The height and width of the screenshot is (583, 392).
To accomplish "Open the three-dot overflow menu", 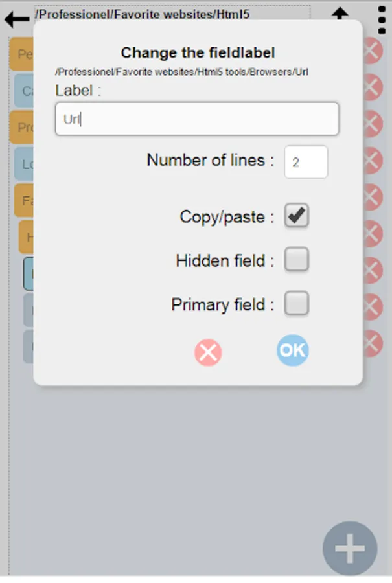I will pos(382,19).
